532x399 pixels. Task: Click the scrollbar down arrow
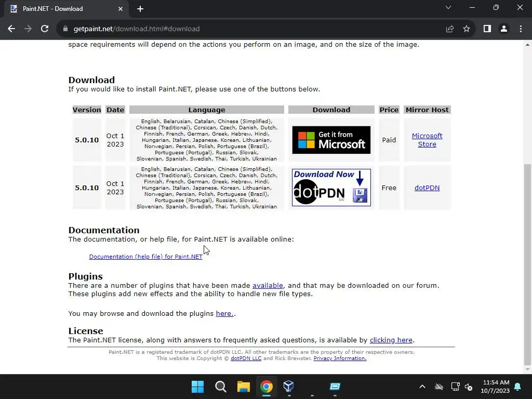pyautogui.click(x=527, y=369)
